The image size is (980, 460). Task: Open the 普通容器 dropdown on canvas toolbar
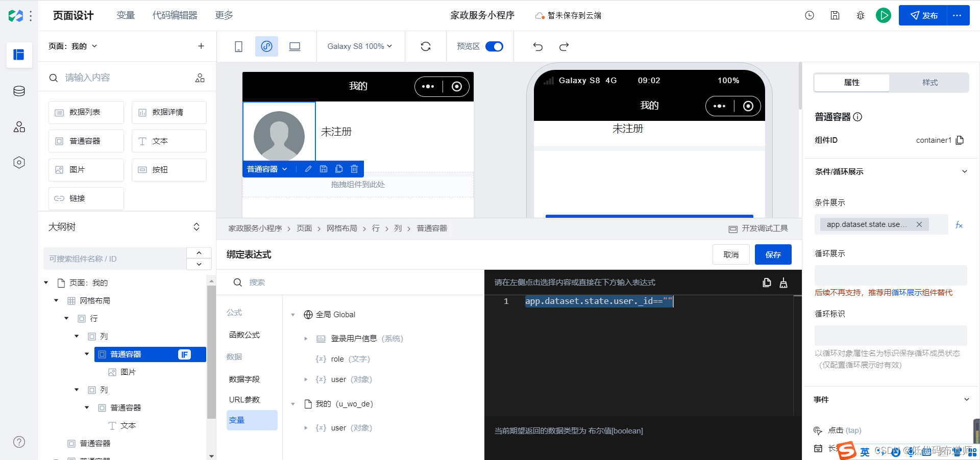[x=267, y=169]
